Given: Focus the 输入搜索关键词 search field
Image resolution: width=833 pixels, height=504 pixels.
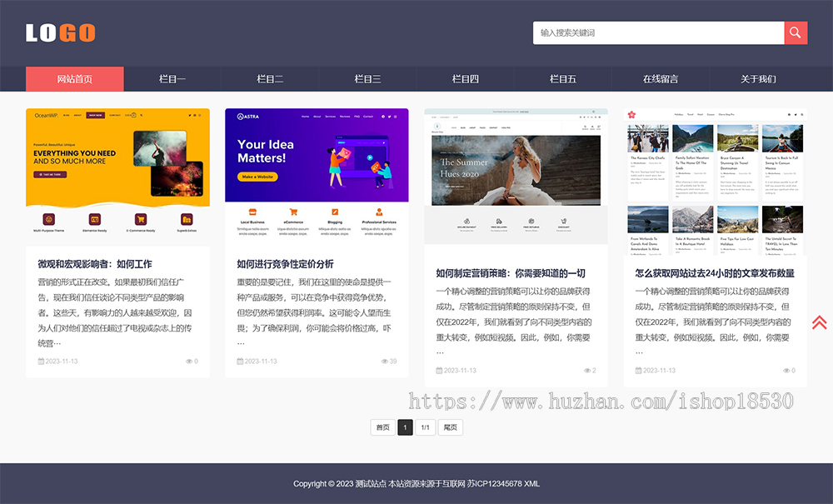Looking at the screenshot, I should (x=658, y=33).
